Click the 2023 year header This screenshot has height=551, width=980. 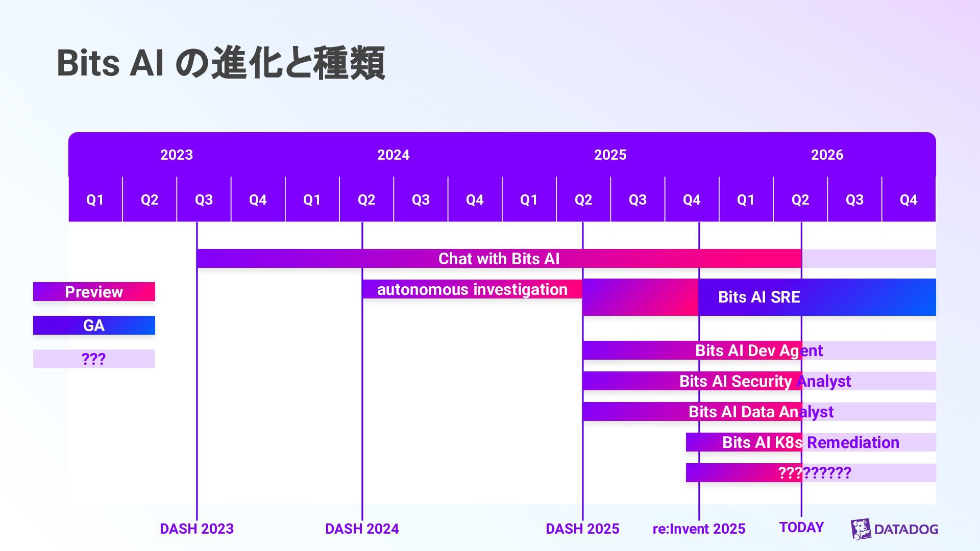[x=177, y=155]
